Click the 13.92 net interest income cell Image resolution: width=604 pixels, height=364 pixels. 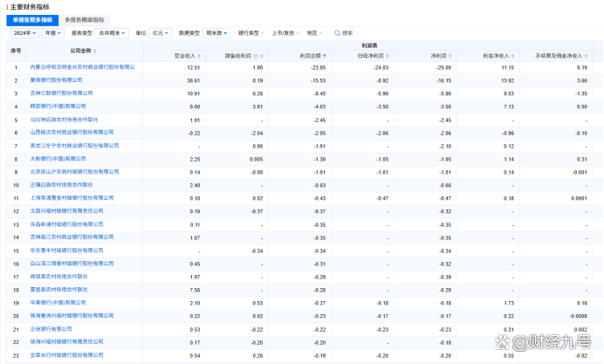508,81
